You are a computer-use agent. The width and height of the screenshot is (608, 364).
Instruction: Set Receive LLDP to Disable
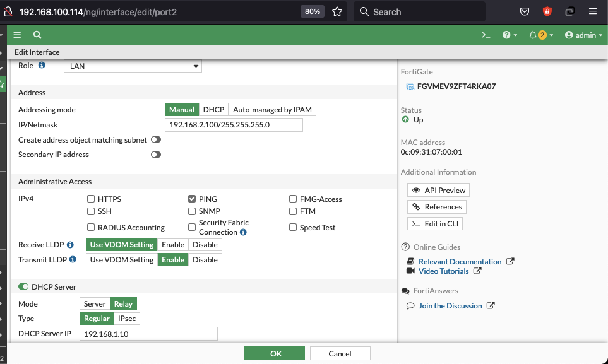pyautogui.click(x=205, y=245)
